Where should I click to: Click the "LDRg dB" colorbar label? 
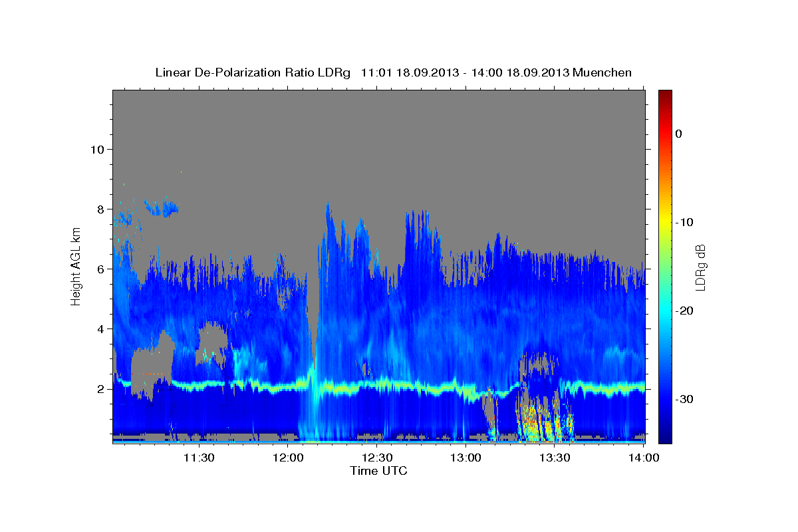(x=700, y=267)
